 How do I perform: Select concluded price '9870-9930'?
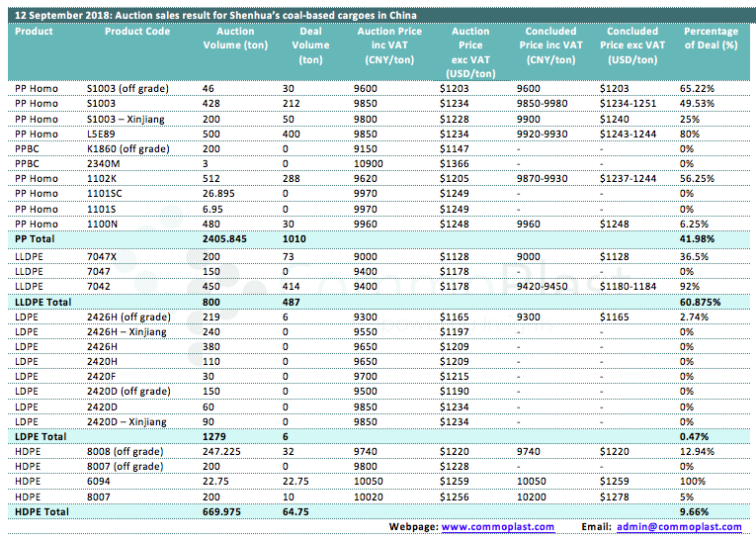tap(542, 179)
